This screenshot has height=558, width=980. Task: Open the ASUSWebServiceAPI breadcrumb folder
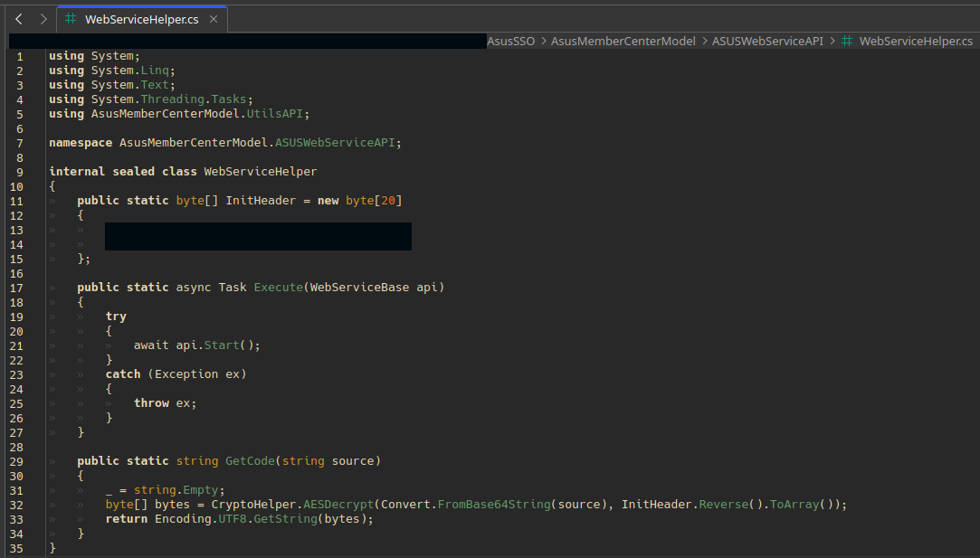767,42
